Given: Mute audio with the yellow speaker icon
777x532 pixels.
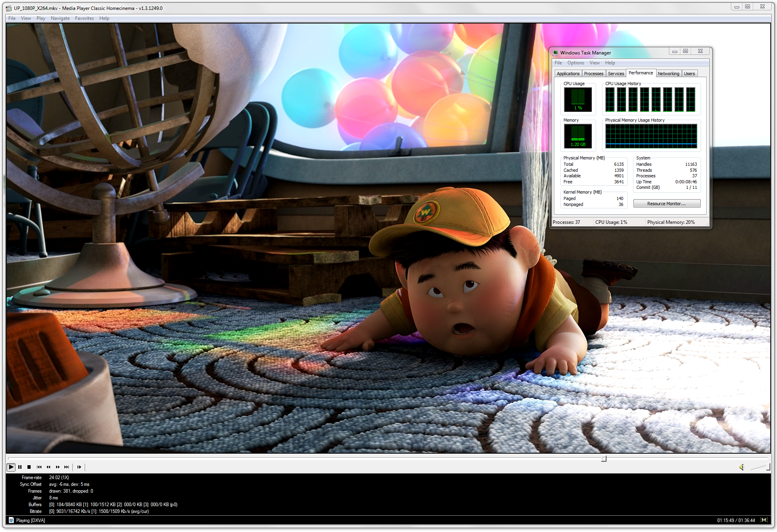Looking at the screenshot, I should tap(742, 467).
